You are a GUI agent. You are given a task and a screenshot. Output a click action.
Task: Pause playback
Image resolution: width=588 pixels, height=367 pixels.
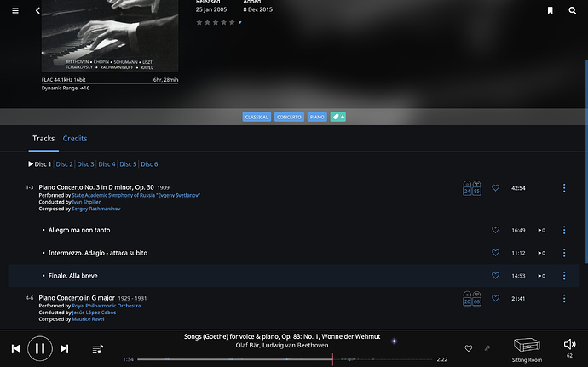pos(40,348)
